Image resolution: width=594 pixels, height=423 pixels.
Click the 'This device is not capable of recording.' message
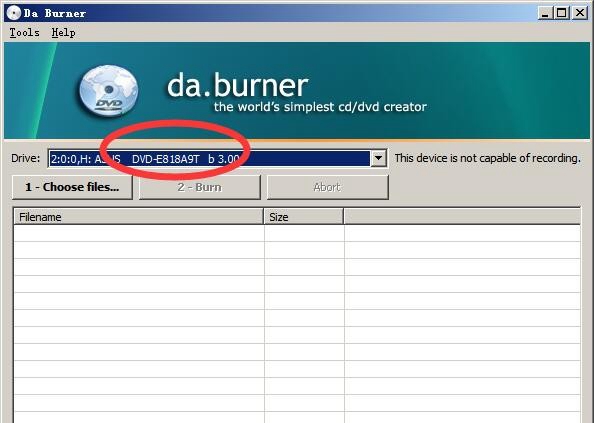click(488, 158)
